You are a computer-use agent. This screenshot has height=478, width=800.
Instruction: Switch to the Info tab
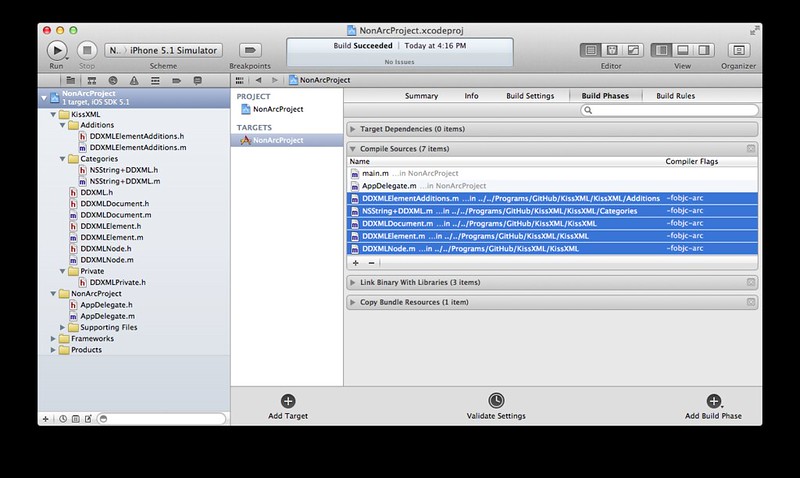coord(471,96)
